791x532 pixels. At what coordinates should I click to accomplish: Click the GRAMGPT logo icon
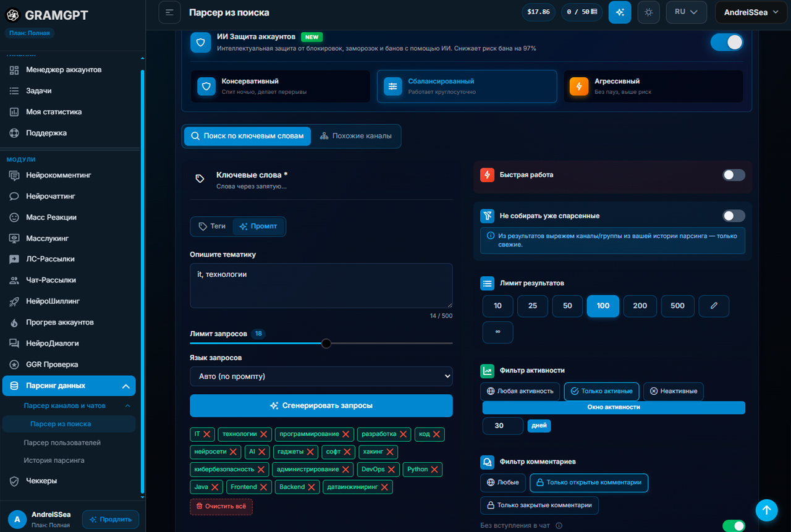(x=13, y=15)
